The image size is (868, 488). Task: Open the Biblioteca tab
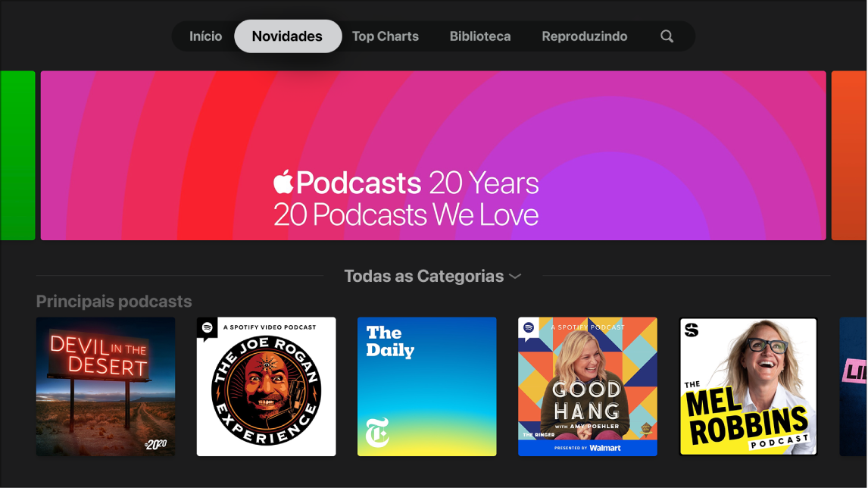click(x=479, y=36)
